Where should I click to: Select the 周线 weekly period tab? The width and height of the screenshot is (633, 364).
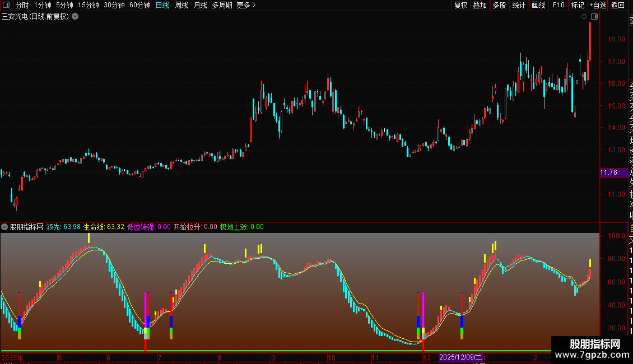click(x=181, y=5)
